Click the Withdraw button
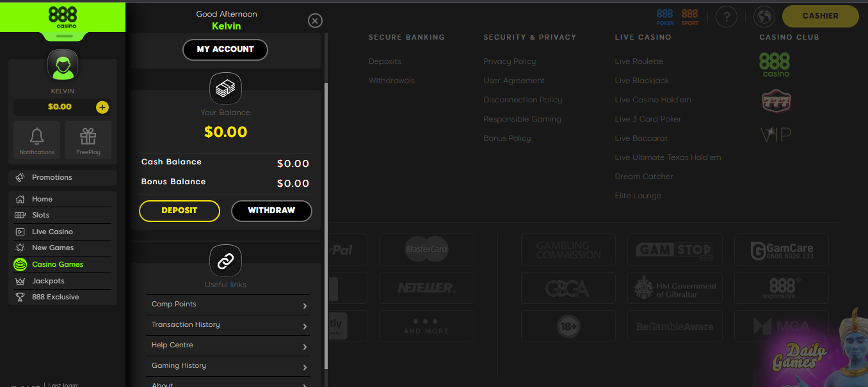Viewport: 868px width, 387px height. (271, 210)
